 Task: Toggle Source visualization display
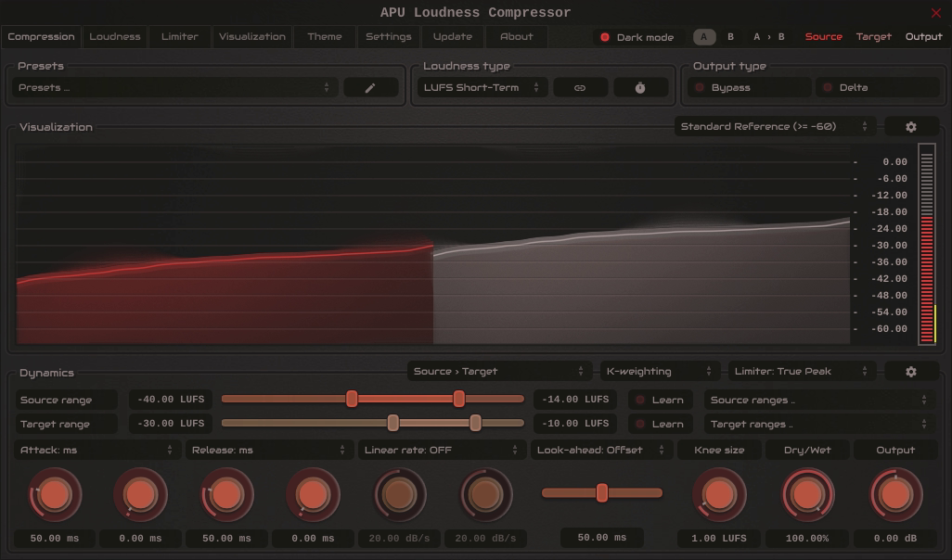[823, 36]
